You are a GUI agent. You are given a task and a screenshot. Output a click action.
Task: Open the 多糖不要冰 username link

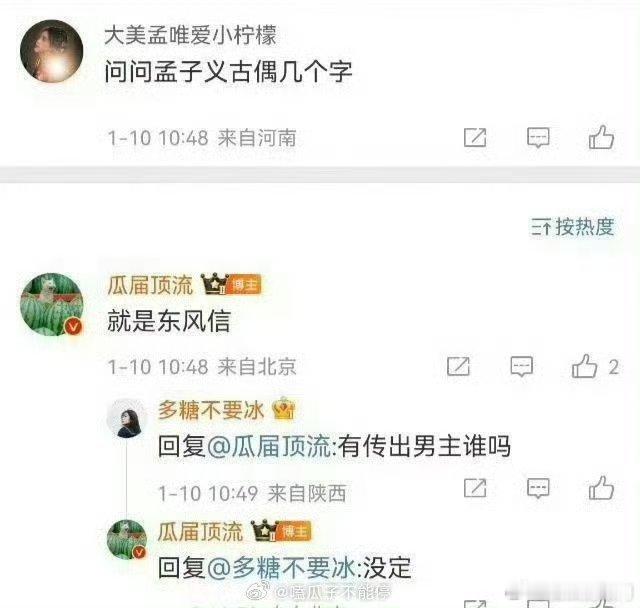[x=211, y=410]
